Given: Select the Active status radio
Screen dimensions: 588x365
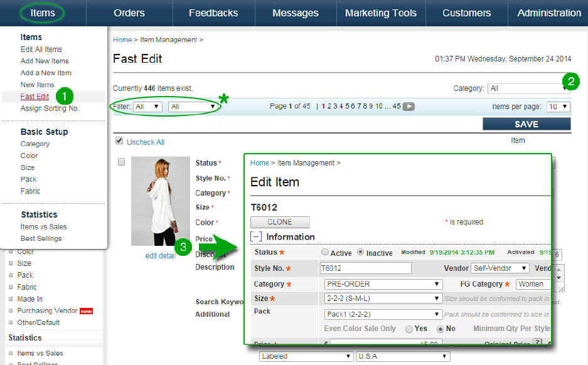Looking at the screenshot, I should click(x=325, y=252).
